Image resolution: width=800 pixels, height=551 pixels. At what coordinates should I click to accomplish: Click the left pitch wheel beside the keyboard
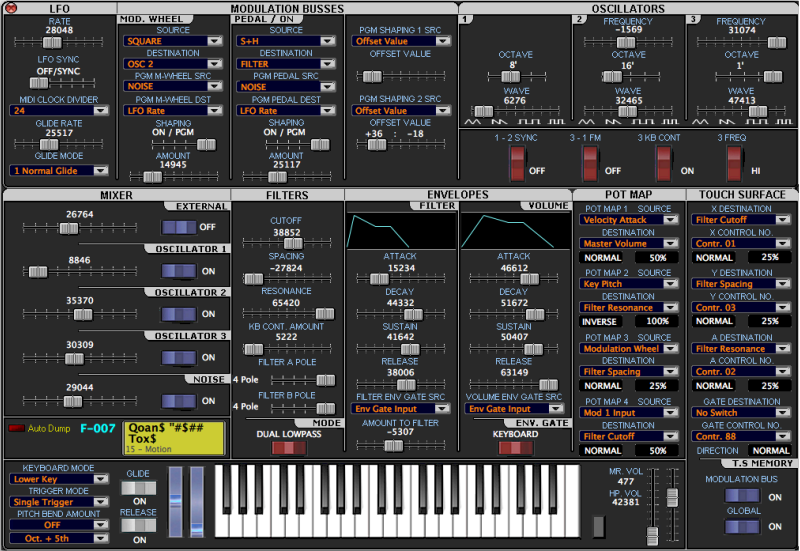click(177, 506)
